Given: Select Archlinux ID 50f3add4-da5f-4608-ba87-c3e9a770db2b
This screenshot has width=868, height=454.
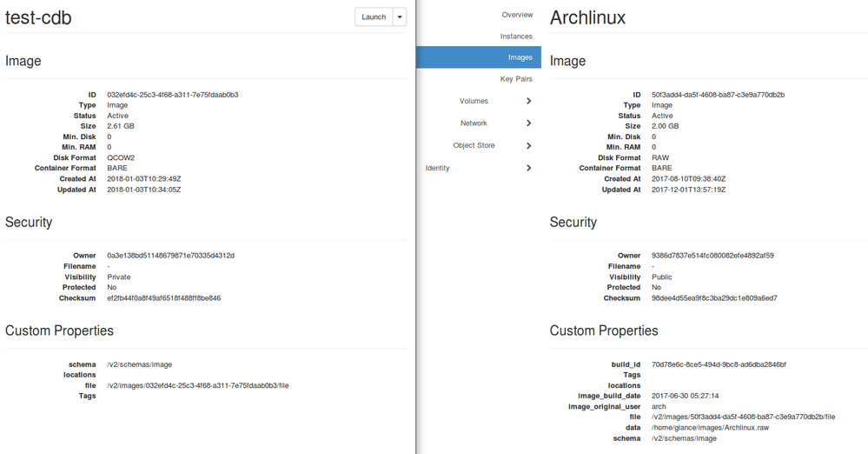Looking at the screenshot, I should [x=718, y=95].
